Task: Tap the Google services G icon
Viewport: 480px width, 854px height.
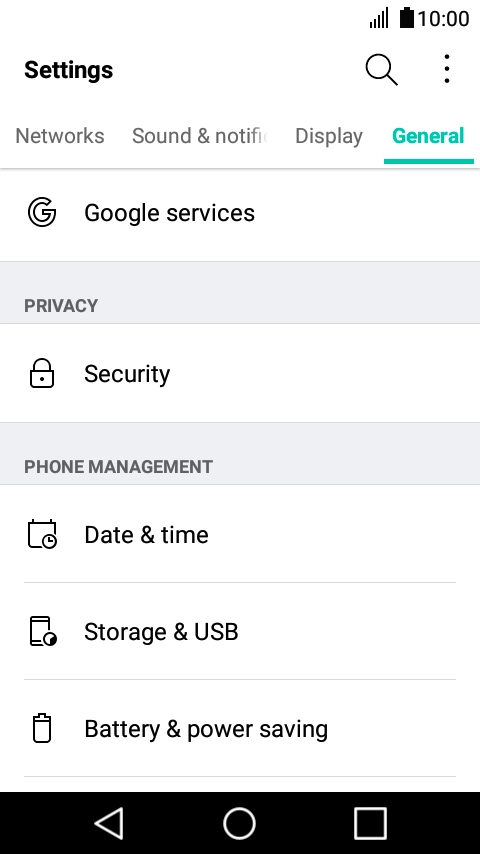Action: click(42, 212)
